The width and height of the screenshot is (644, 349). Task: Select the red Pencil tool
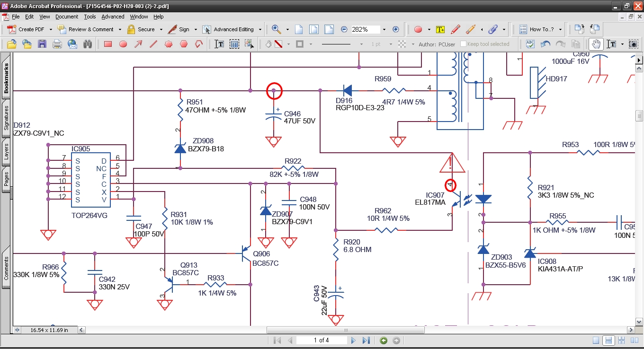point(455,29)
